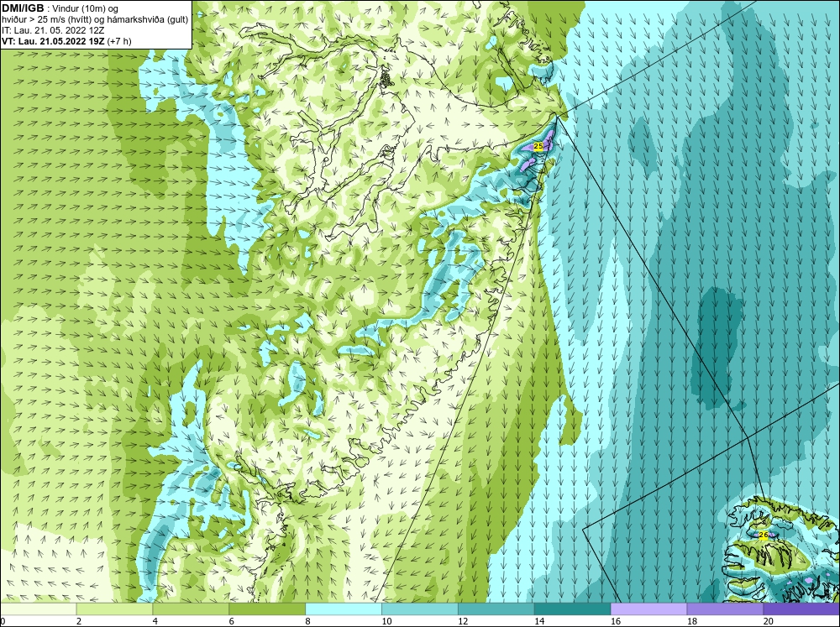Click legend scale label '4'

tap(155, 621)
